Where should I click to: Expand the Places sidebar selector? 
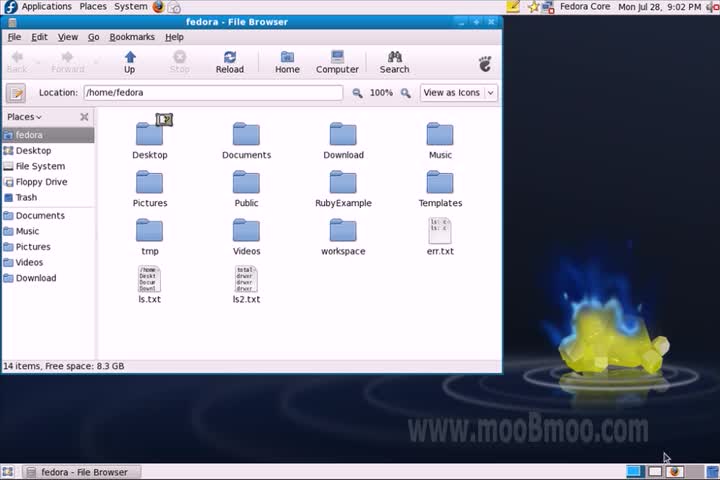point(24,117)
